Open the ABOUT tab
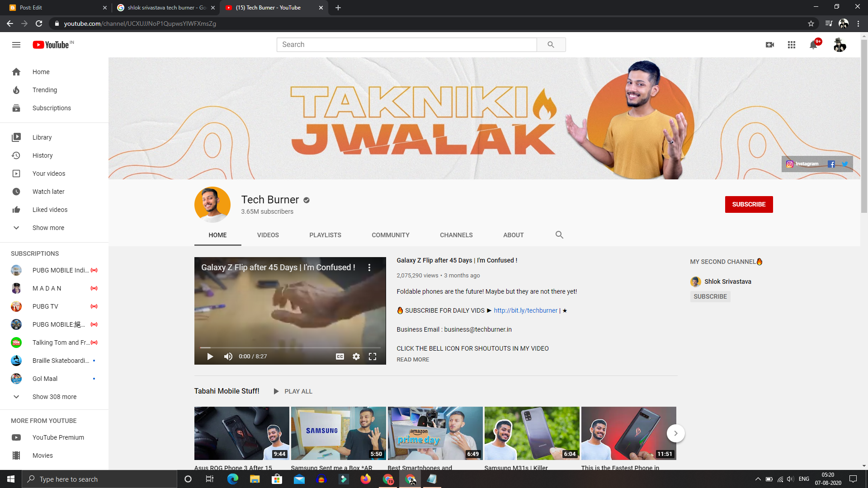Viewport: 868px width, 488px height. (513, 235)
